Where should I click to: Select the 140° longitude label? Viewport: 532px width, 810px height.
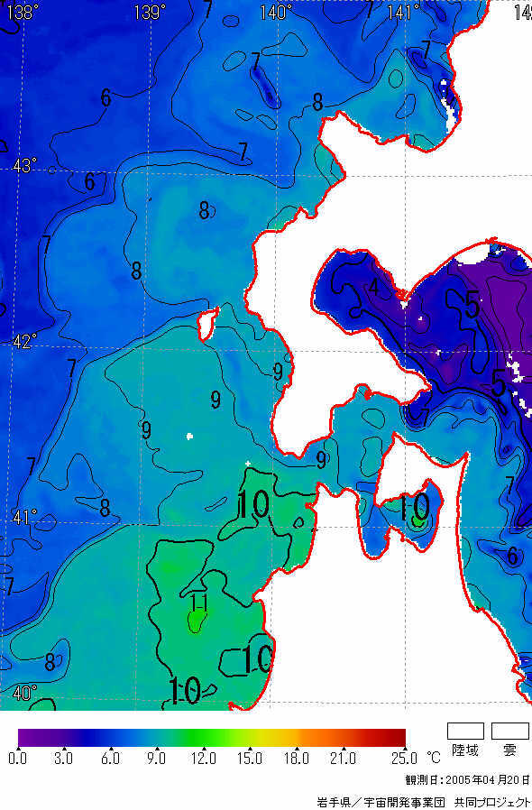pyautogui.click(x=275, y=12)
